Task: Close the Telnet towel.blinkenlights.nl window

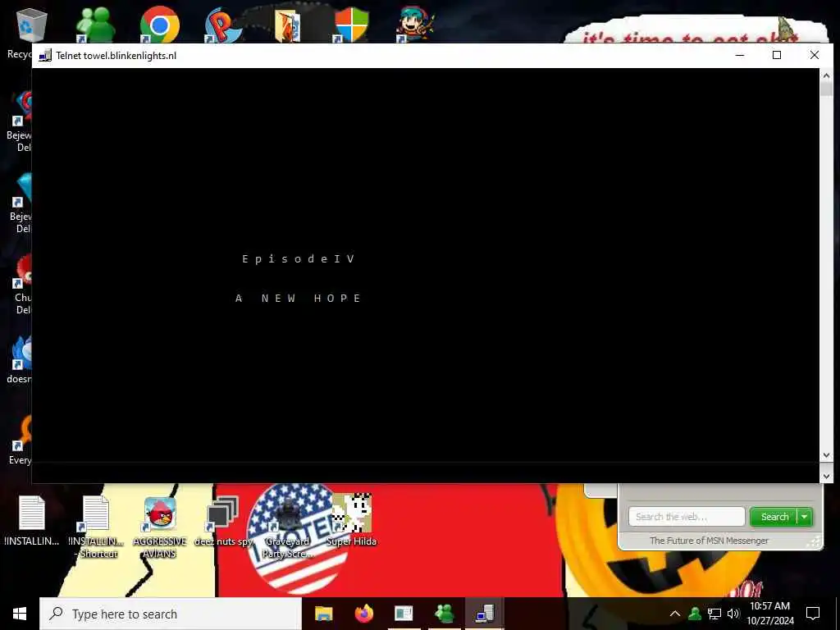Action: [x=815, y=55]
